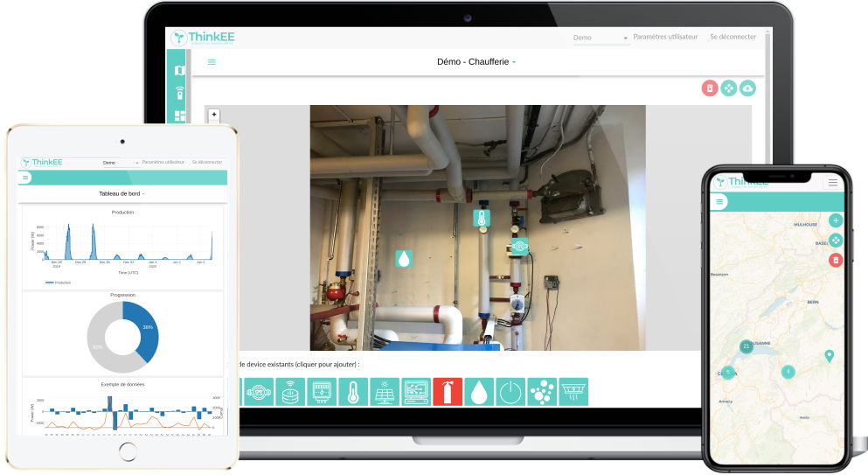The width and height of the screenshot is (868, 475).
Task: Open the map view in the laptop sidebar
Action: [x=180, y=71]
